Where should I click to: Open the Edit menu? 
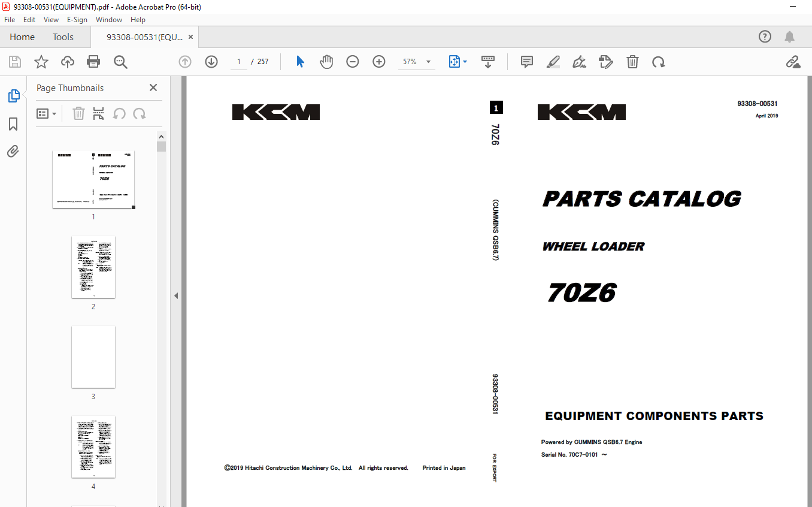point(29,20)
